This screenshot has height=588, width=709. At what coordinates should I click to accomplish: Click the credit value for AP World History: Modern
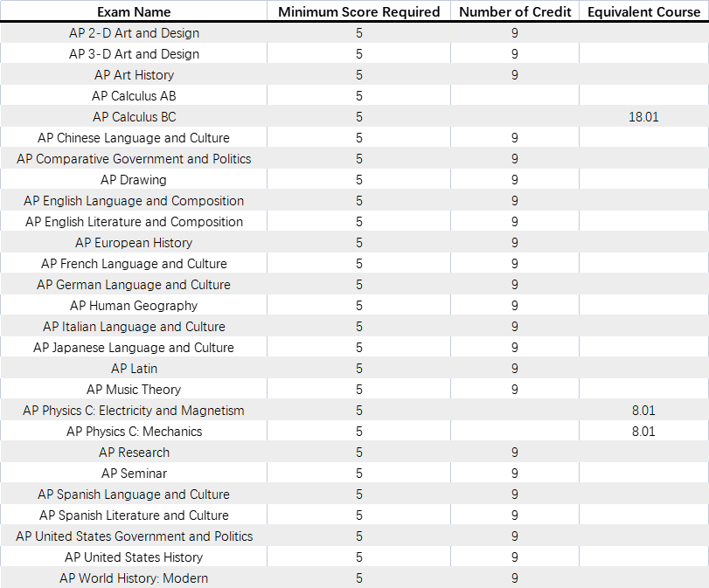click(x=515, y=578)
